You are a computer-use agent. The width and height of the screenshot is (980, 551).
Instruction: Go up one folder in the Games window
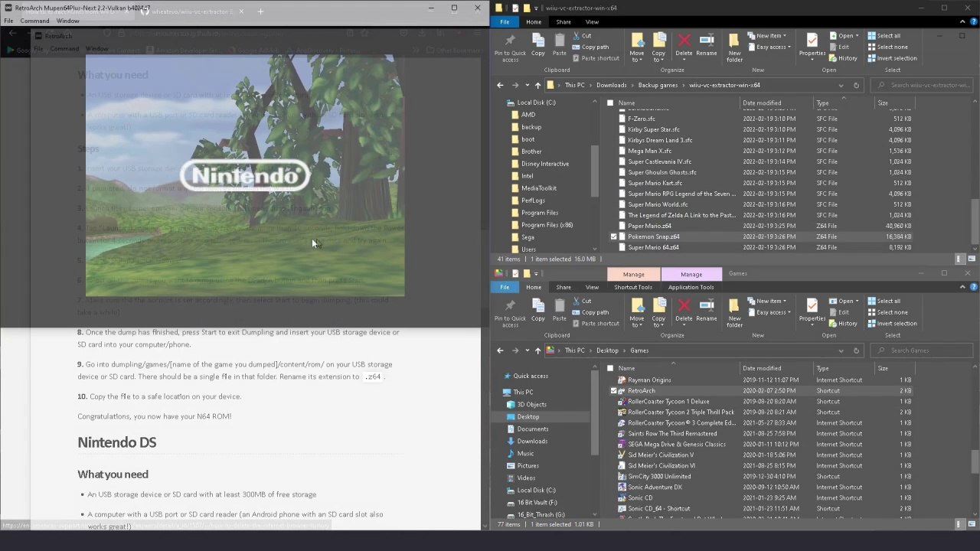537,350
